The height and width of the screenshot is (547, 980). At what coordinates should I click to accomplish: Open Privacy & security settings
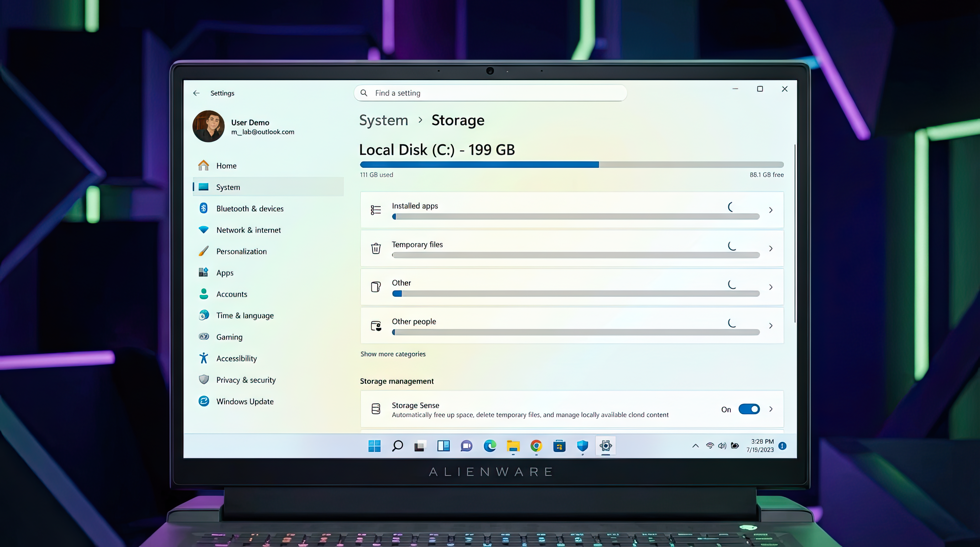[246, 380]
